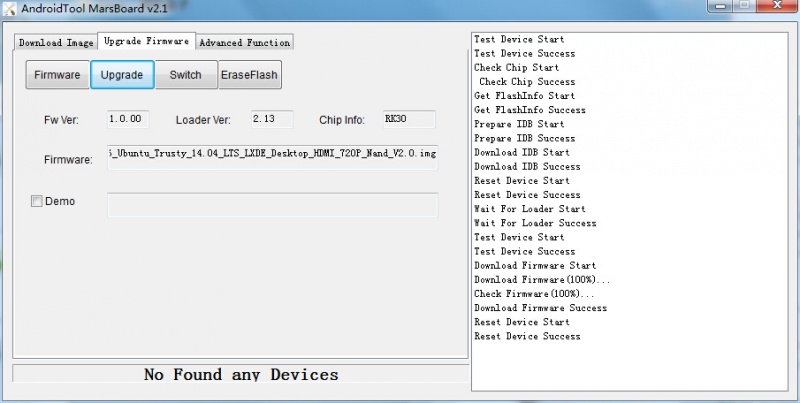
Task: Select the 'Download IDB Start' log line
Action: (522, 153)
